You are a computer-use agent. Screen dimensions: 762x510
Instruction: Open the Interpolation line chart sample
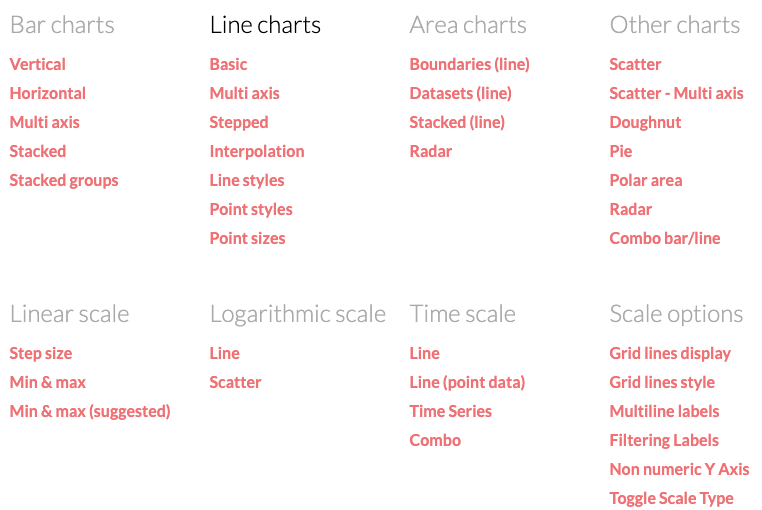pyautogui.click(x=257, y=152)
